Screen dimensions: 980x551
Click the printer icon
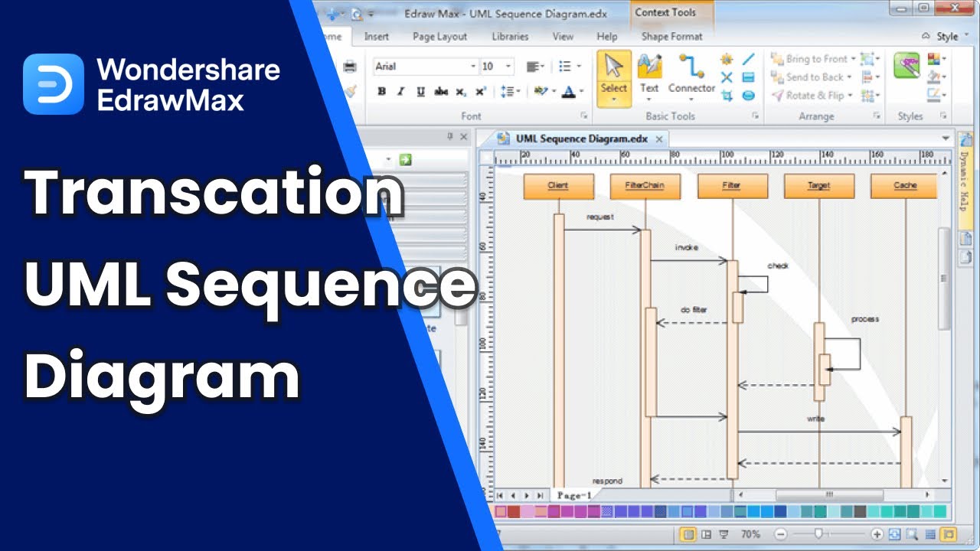coord(350,67)
